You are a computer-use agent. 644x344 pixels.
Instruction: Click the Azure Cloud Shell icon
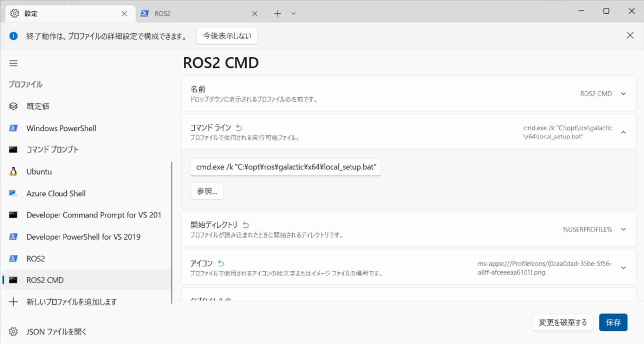(x=13, y=194)
